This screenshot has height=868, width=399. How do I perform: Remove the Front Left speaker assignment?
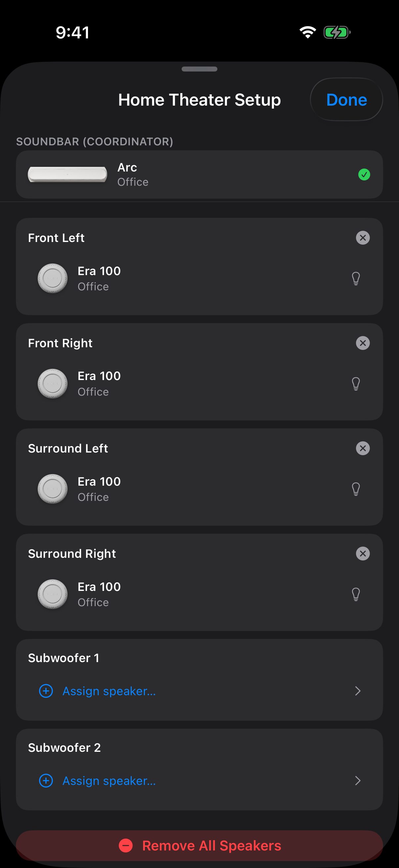pos(363,238)
